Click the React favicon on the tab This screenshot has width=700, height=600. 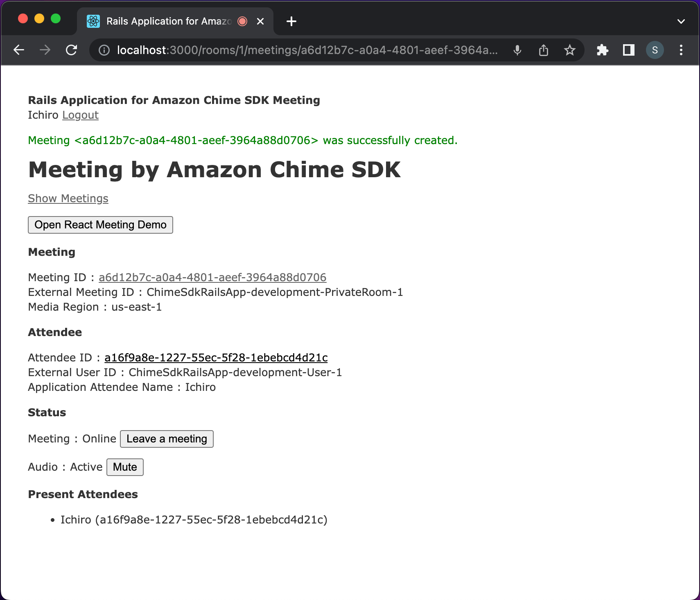point(93,21)
